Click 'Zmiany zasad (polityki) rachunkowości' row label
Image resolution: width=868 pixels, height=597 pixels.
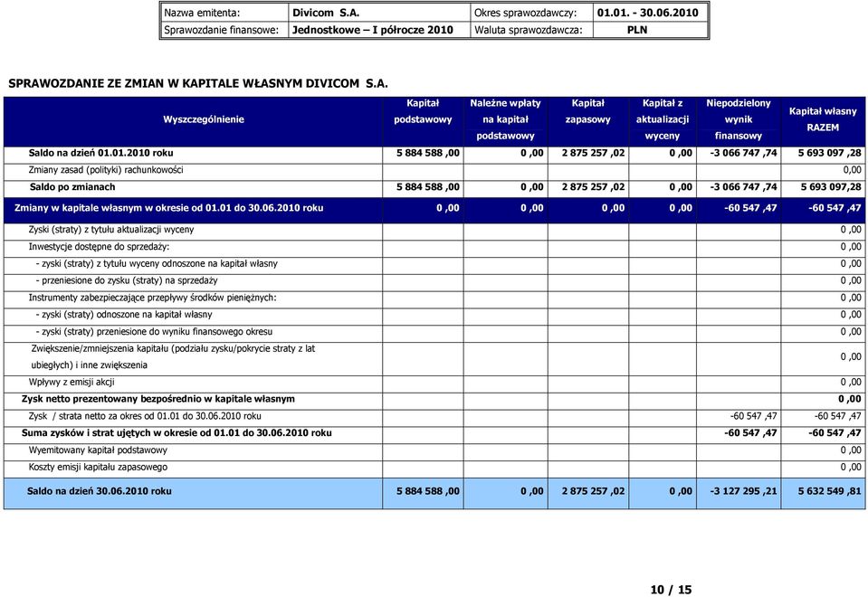coord(106,170)
